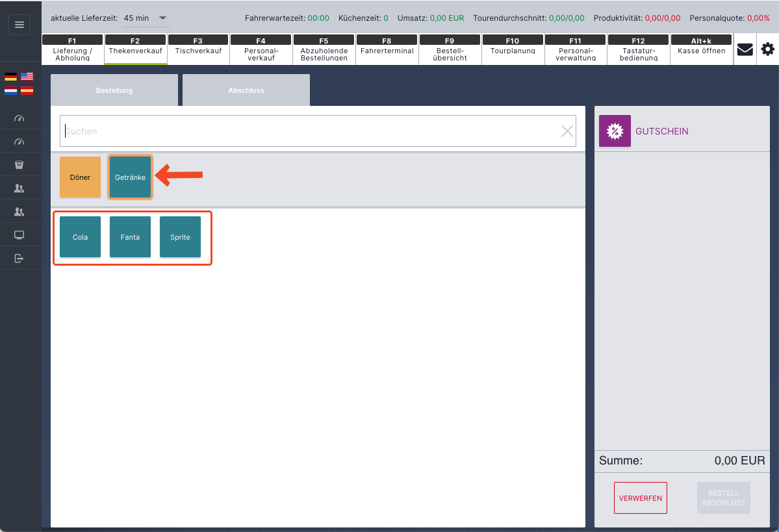Switch language with the German flag
Viewport: 779px width, 532px height.
10,77
